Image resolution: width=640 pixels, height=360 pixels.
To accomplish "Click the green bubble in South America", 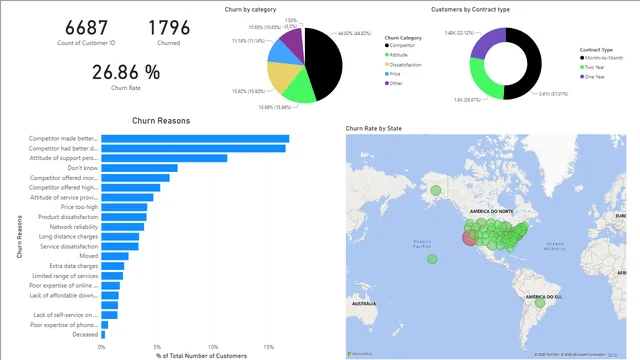I will (x=540, y=303).
